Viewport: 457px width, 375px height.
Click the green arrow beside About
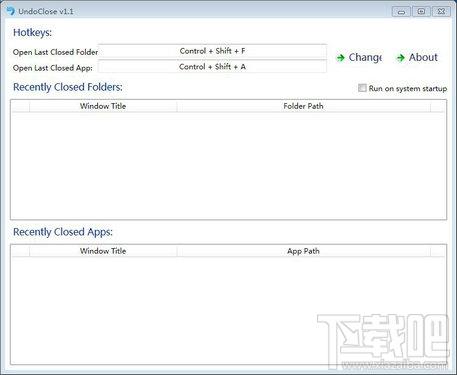[x=400, y=58]
